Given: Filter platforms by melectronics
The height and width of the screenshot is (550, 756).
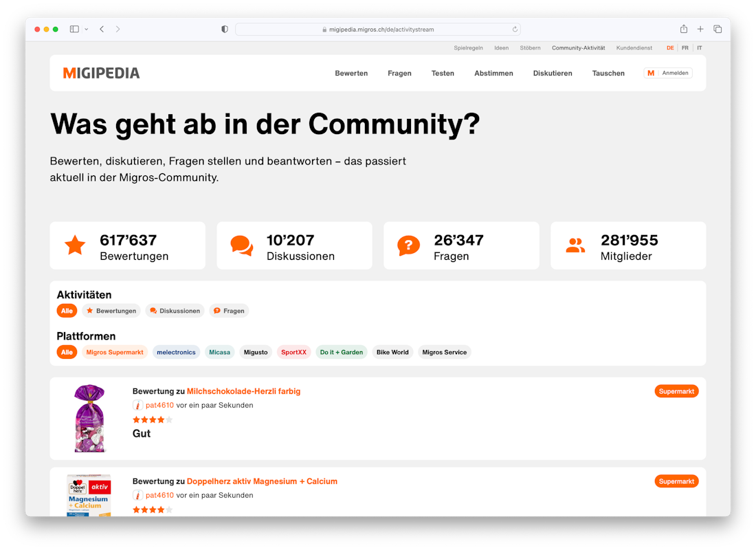Looking at the screenshot, I should click(176, 352).
